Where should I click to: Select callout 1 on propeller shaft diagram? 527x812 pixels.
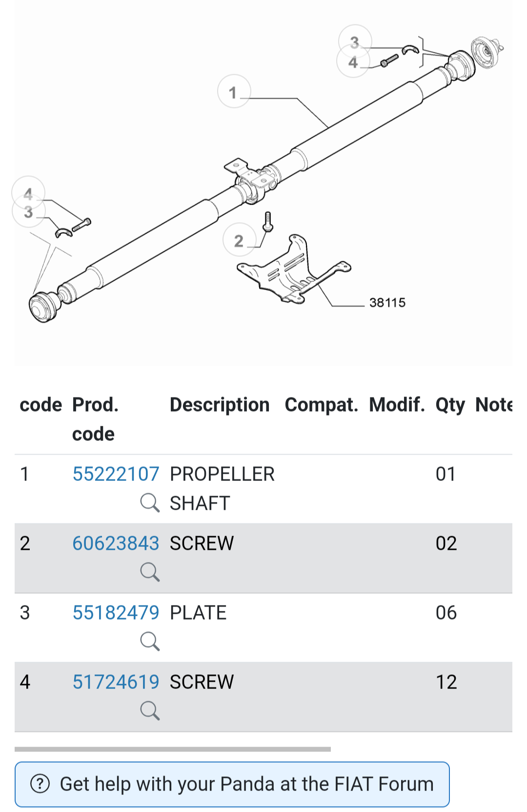(234, 91)
